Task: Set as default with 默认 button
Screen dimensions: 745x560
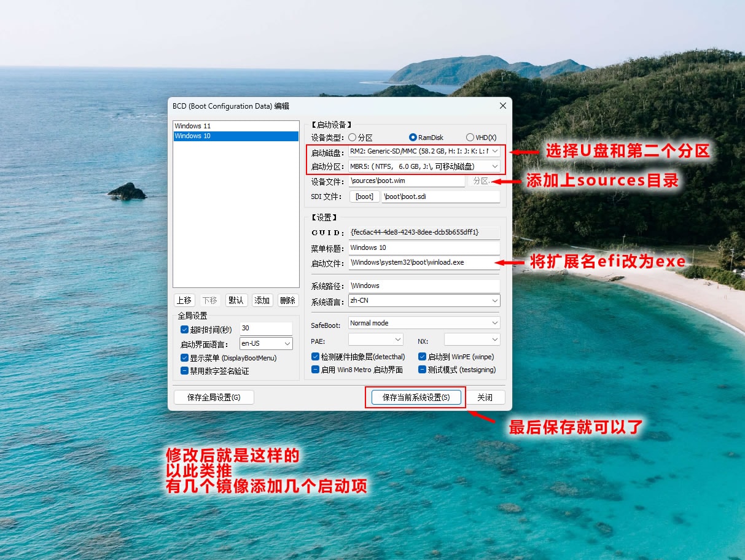Action: pos(236,300)
